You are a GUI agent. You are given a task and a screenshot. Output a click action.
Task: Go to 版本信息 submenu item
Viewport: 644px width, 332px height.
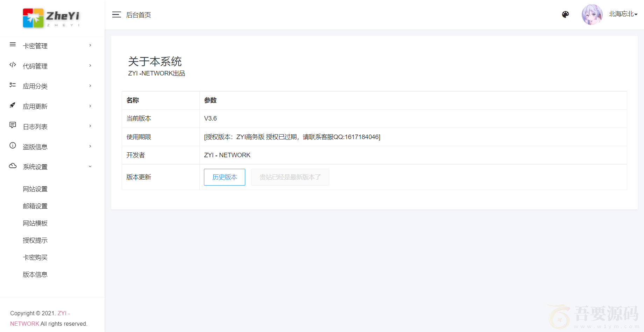(x=35, y=275)
